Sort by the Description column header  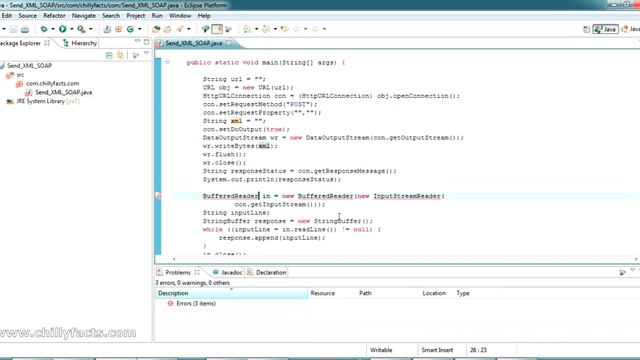231,293
